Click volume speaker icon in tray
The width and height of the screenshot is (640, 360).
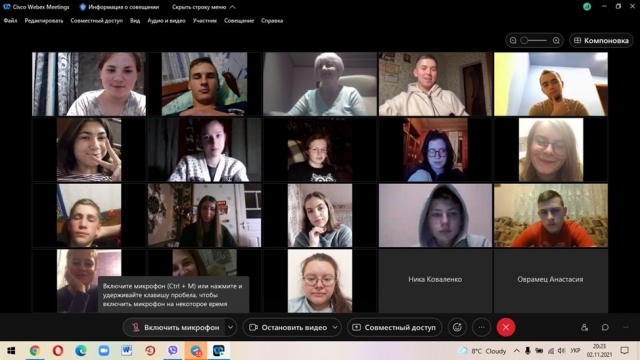click(562, 351)
